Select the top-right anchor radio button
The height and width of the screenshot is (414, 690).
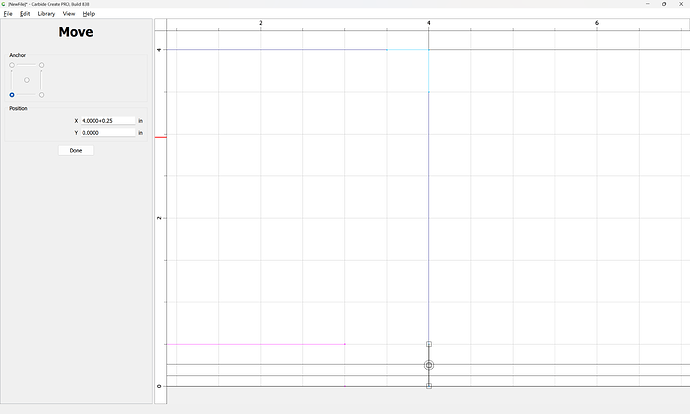pos(41,65)
